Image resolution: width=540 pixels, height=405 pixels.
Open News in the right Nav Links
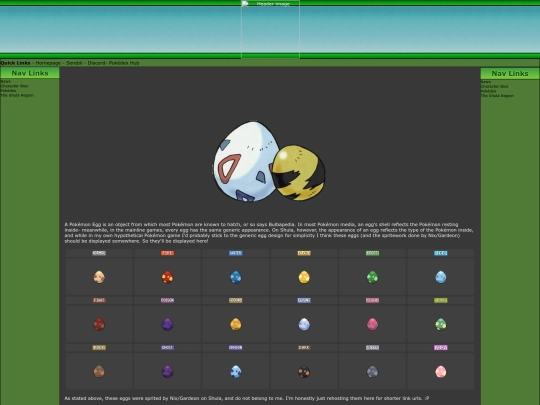pyautogui.click(x=486, y=82)
